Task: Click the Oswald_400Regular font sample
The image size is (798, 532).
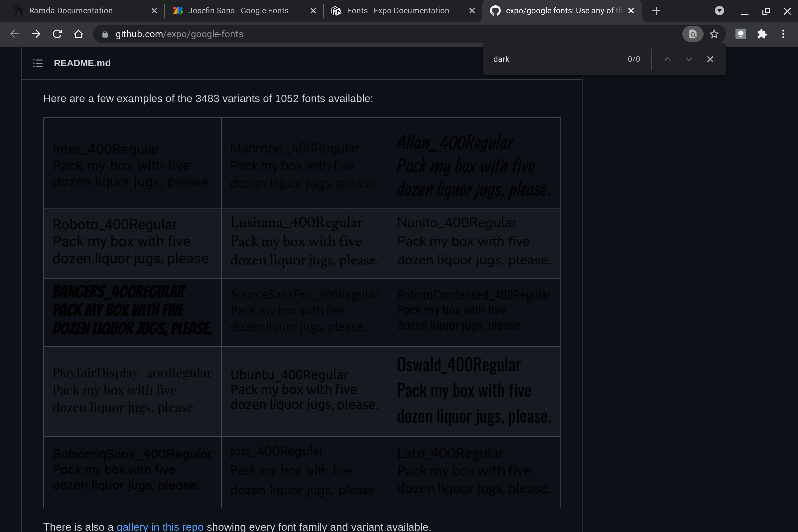Action: coord(473,391)
